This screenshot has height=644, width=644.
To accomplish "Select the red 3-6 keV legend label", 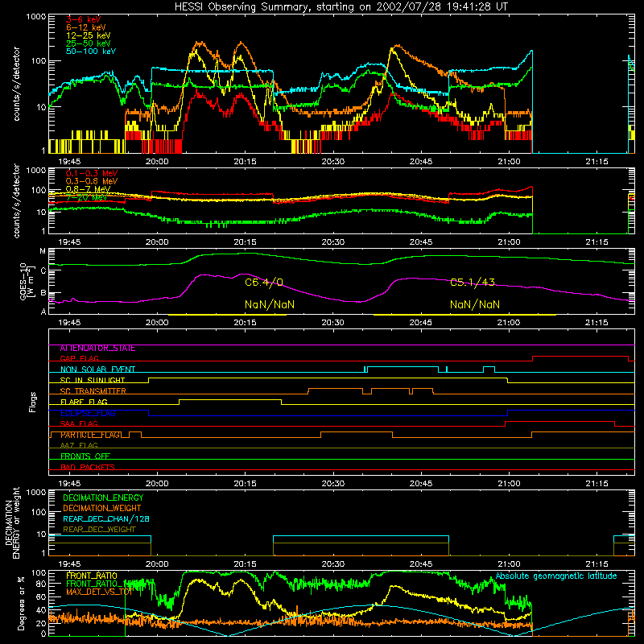I will [x=84, y=19].
